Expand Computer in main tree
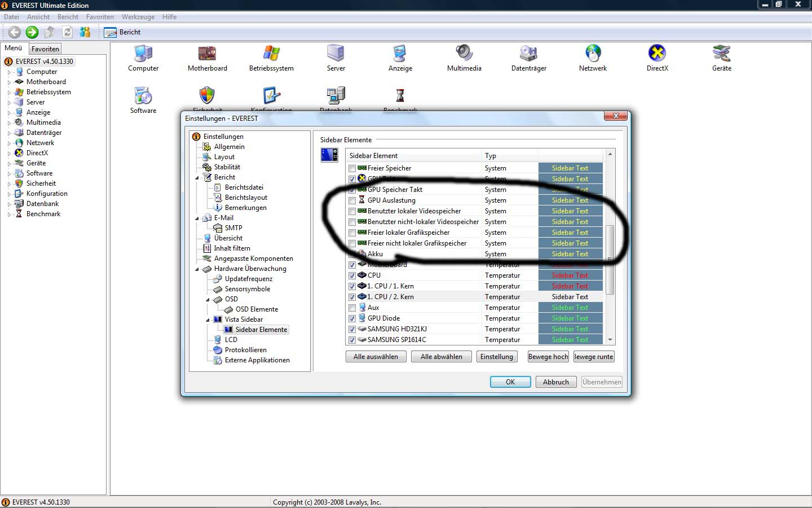Viewport: 812px width, 508px height. [9, 72]
